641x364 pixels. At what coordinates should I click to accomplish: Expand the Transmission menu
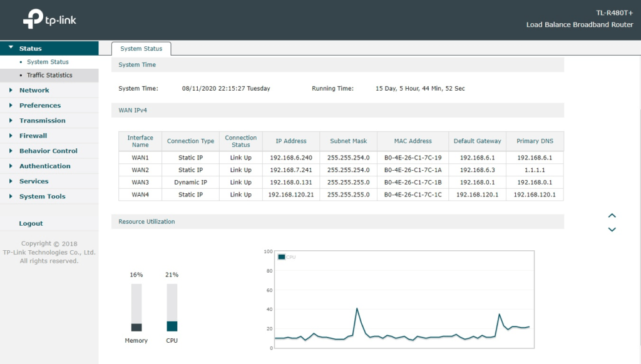[x=42, y=121]
